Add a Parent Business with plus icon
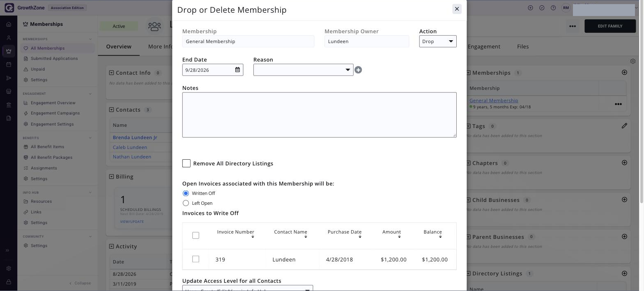Screen dimensions: 644x291 [x=624, y=236]
